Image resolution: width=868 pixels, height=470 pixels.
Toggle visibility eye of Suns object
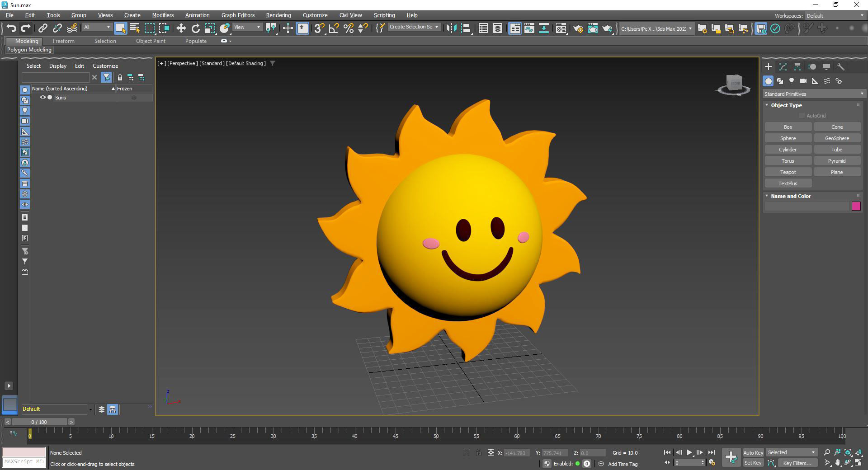click(x=43, y=98)
